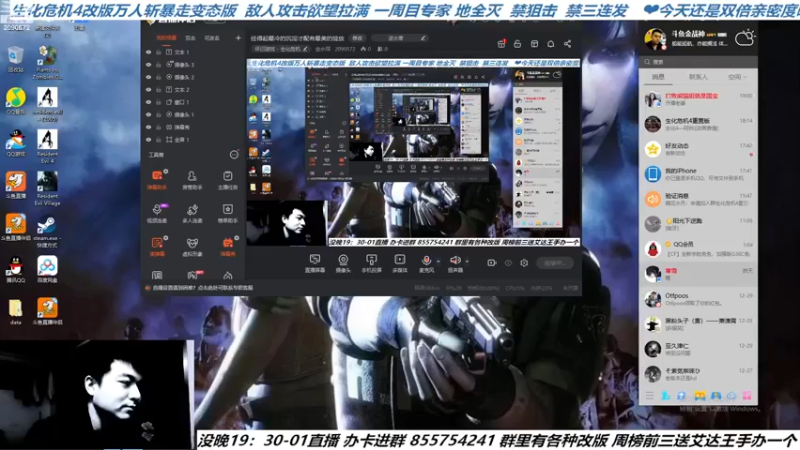The image size is (800, 450).
Task: Add 直播弹幕 source
Action: [x=315, y=263]
